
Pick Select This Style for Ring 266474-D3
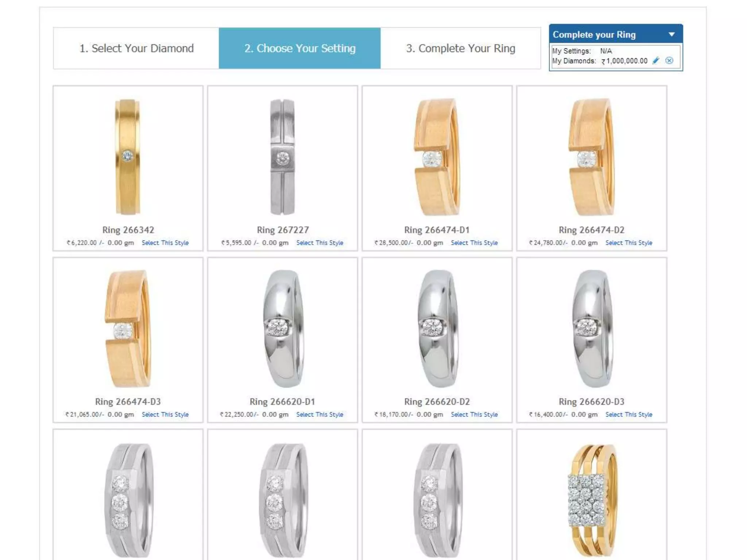(165, 415)
